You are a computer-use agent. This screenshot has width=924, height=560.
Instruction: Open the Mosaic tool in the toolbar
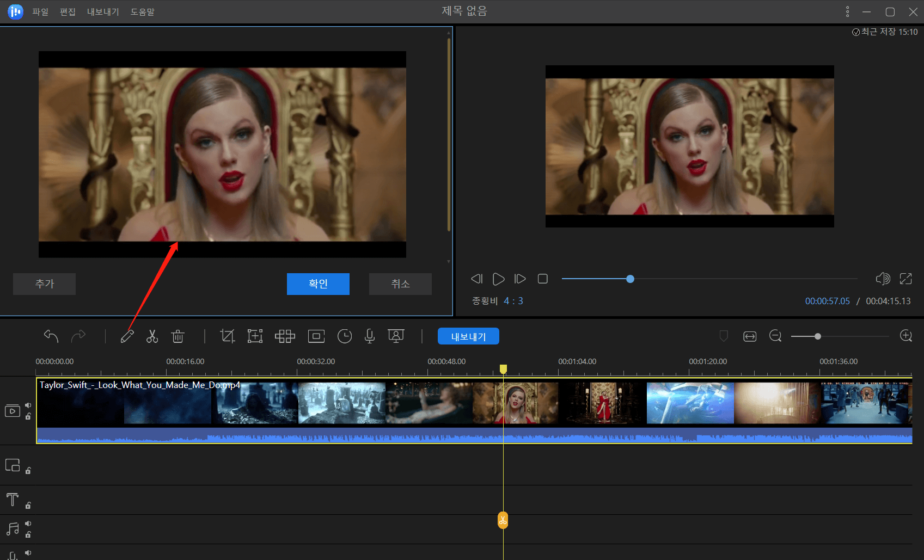click(x=285, y=336)
